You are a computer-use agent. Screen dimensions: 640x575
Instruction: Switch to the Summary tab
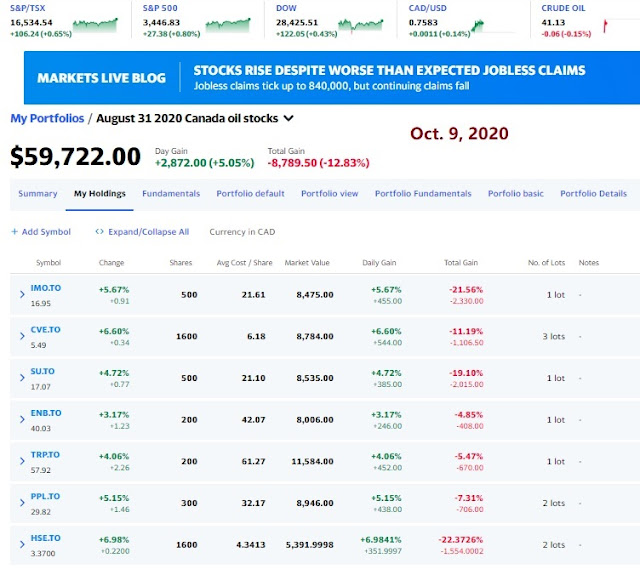pyautogui.click(x=38, y=194)
